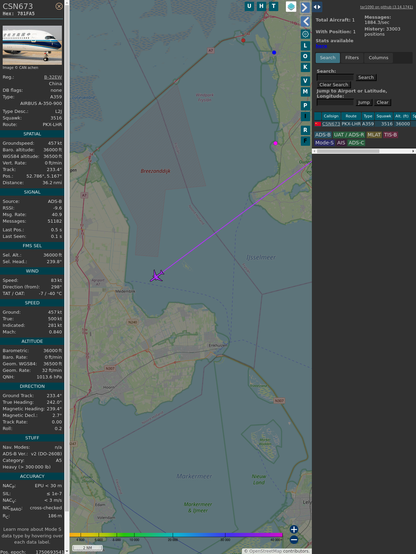
Task: Toggle the P map button
Action: 305,106
